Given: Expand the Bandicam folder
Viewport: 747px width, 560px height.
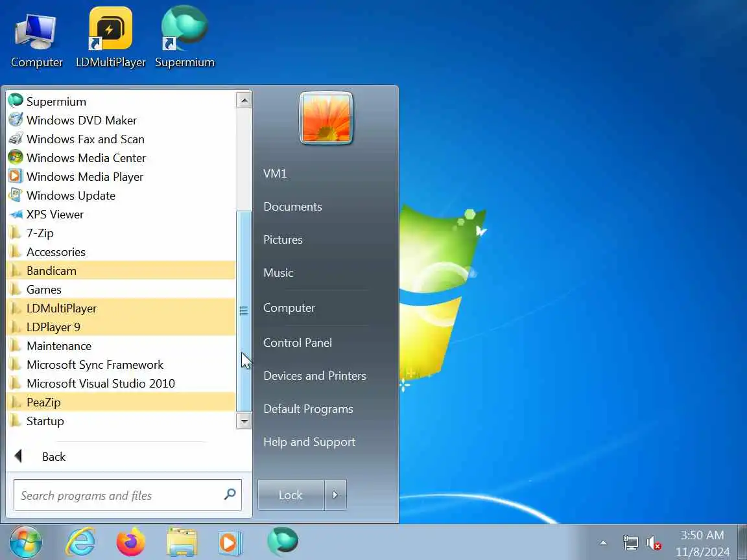Looking at the screenshot, I should point(121,270).
